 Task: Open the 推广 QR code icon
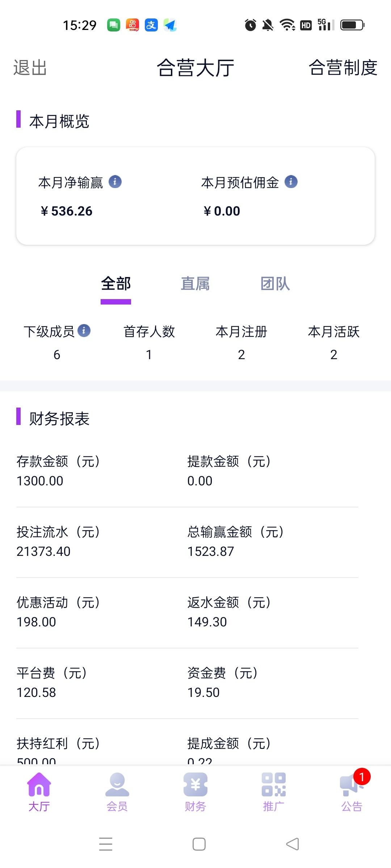tap(274, 785)
